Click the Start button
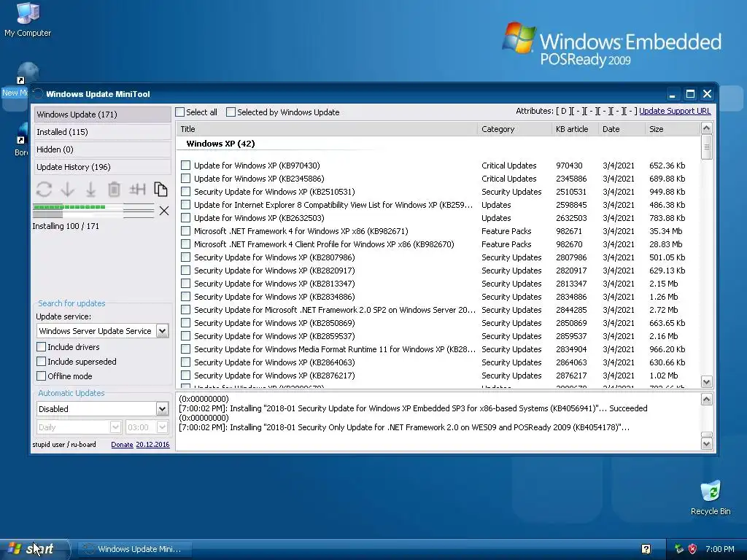 (x=34, y=549)
